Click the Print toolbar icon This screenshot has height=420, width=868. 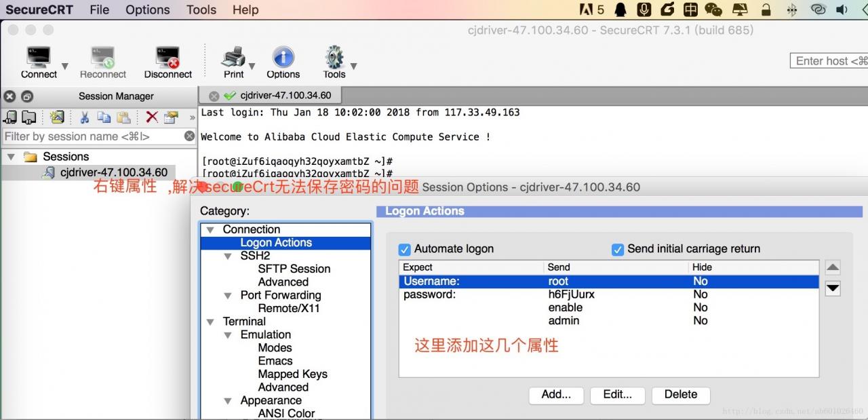point(233,57)
